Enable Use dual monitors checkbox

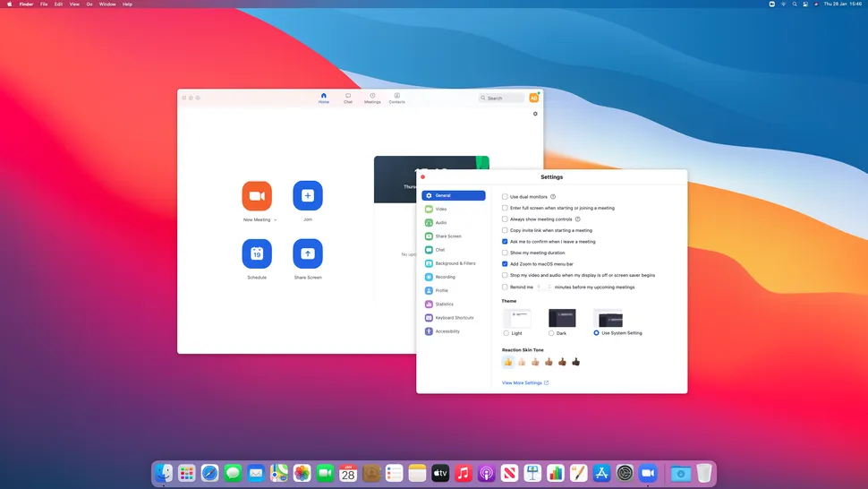point(505,196)
